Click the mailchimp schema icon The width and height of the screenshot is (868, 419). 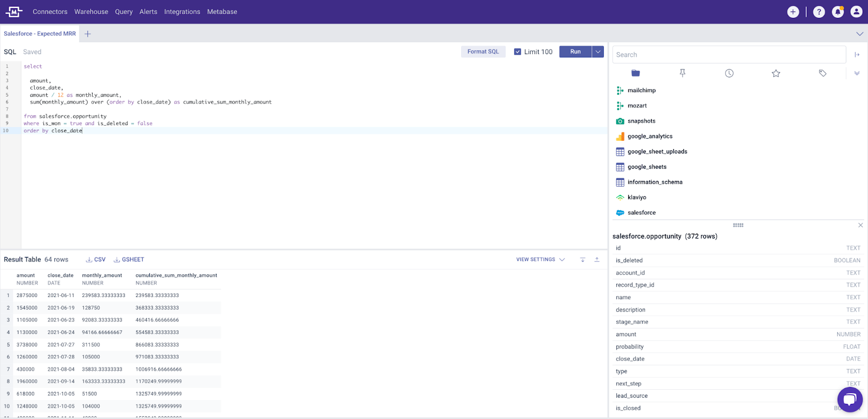coord(620,91)
